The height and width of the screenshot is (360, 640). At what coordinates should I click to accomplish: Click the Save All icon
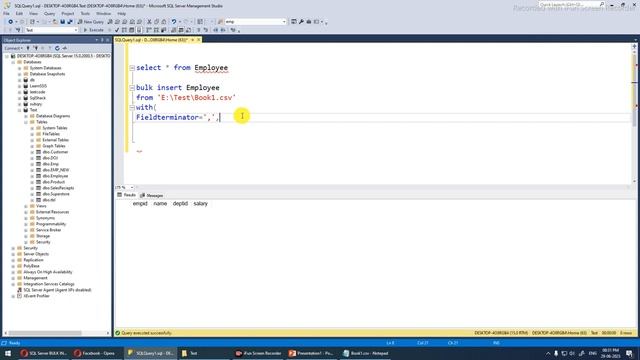coord(70,22)
